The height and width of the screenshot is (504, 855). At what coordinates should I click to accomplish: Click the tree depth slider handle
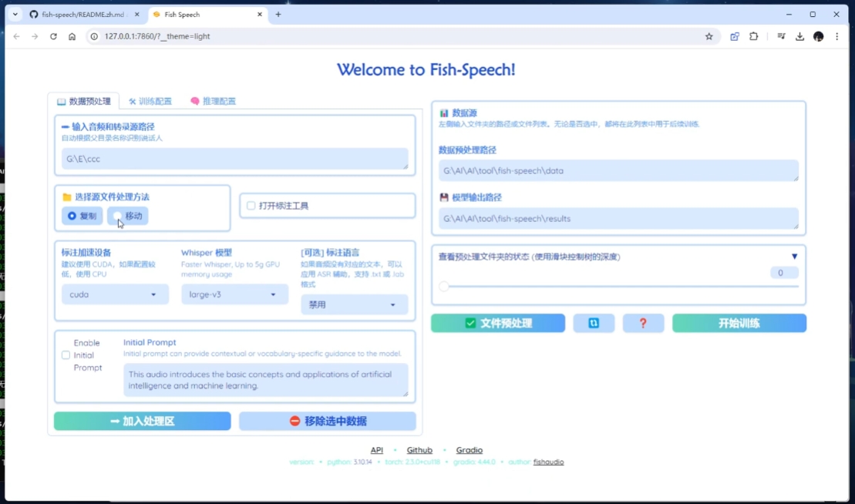(x=444, y=287)
